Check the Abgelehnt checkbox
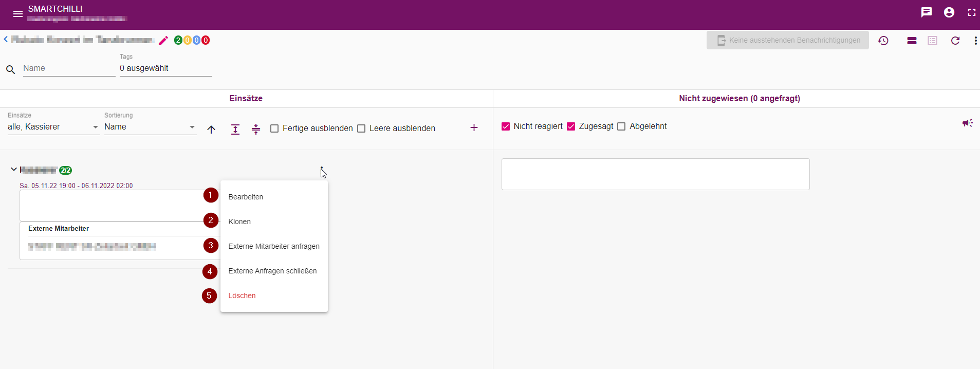 621,126
